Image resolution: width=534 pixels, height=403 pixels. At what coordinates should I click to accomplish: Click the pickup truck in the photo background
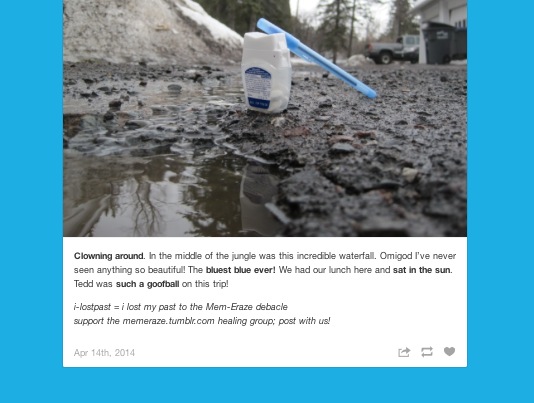point(393,50)
